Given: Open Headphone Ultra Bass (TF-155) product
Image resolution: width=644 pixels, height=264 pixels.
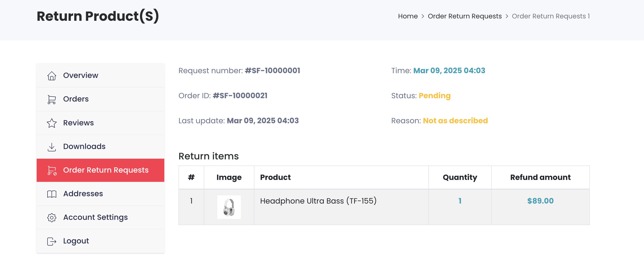Looking at the screenshot, I should pos(318,201).
